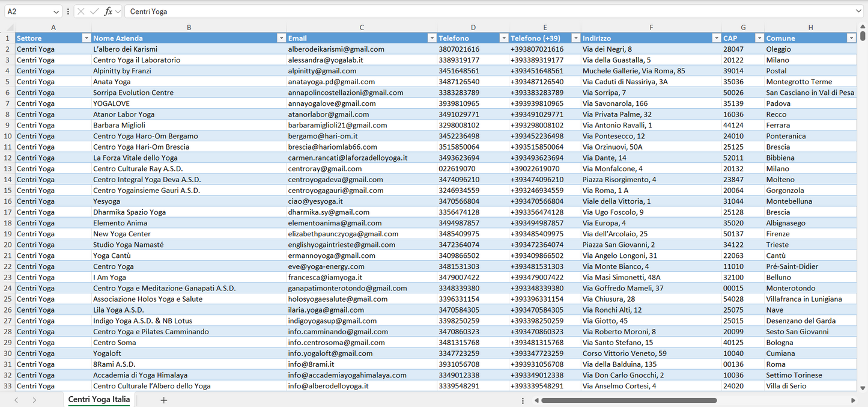Screen dimensions: 868x407
Task: Click the Insert Function fx icon
Action: 108,11
